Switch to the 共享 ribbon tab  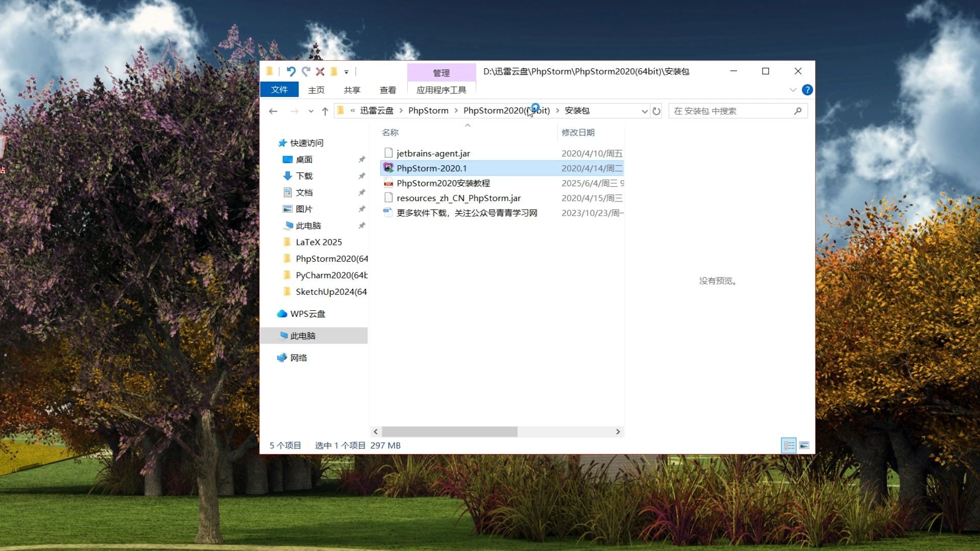click(352, 90)
